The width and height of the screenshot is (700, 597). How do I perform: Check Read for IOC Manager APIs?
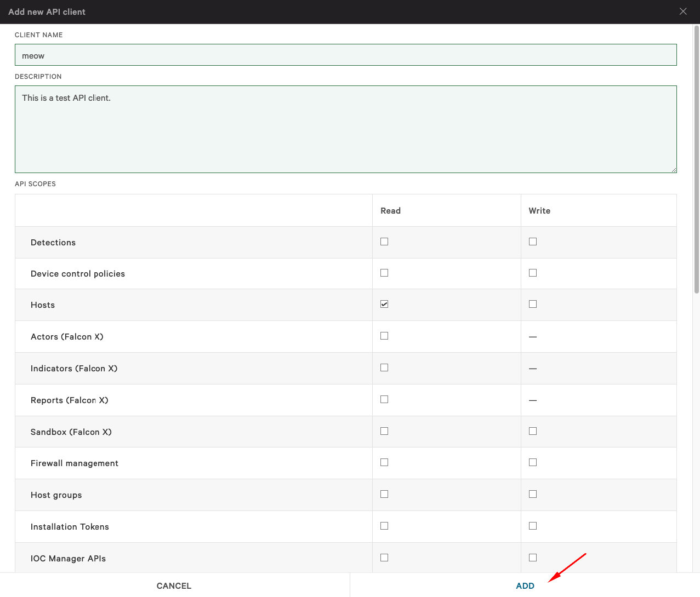click(384, 558)
